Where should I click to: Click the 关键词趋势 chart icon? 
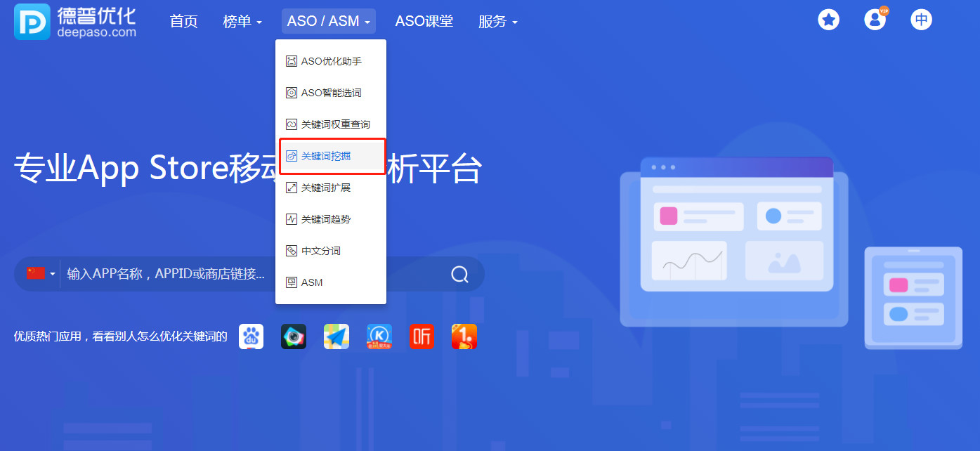tap(292, 219)
